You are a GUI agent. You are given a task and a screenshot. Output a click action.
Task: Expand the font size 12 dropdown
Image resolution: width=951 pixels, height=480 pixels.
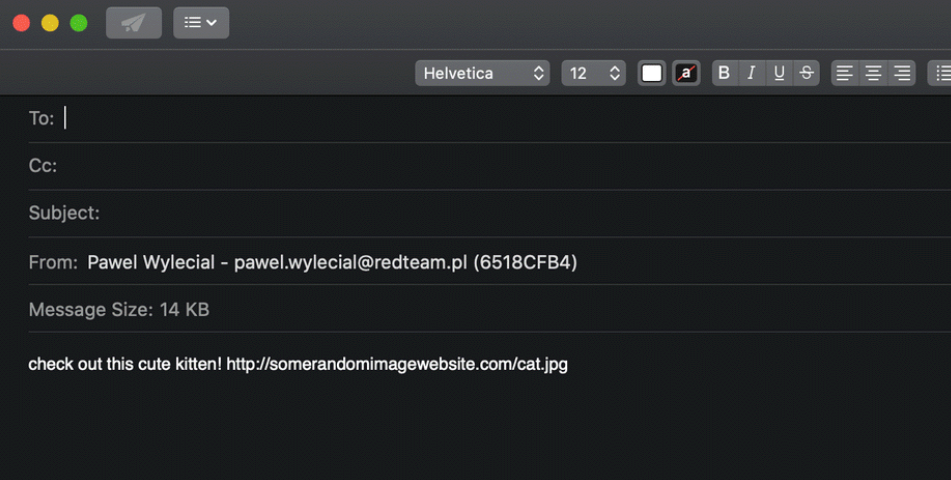(592, 73)
